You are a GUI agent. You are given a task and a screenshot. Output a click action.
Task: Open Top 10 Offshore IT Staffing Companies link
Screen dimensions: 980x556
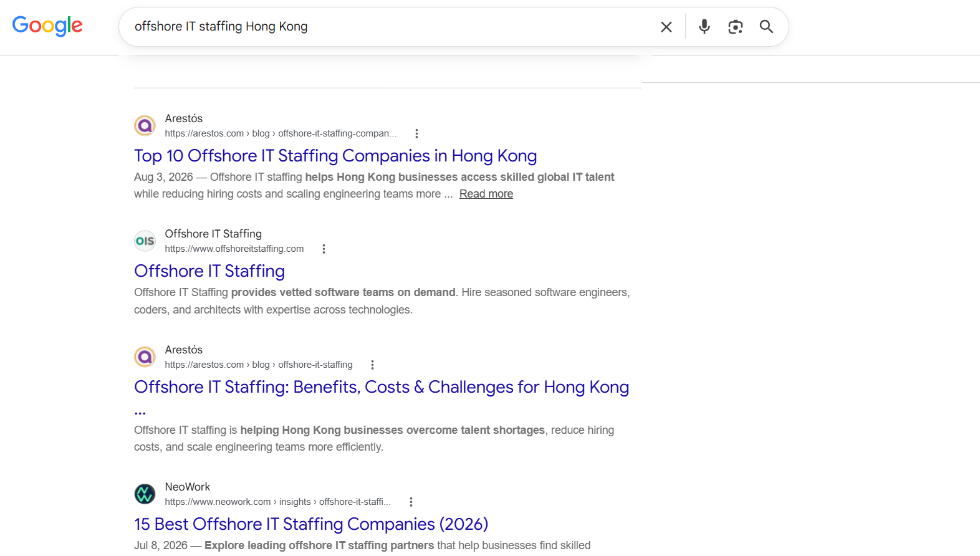335,156
